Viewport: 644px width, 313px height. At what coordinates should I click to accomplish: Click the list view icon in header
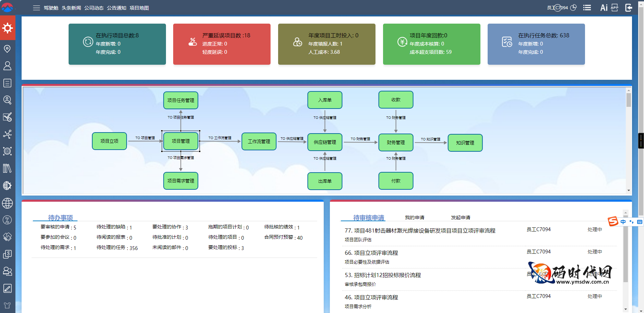[587, 8]
